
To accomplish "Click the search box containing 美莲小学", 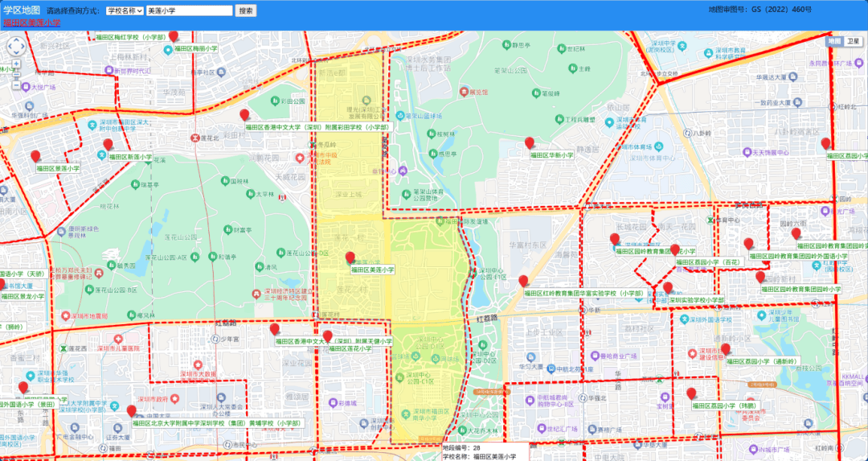I will [190, 10].
